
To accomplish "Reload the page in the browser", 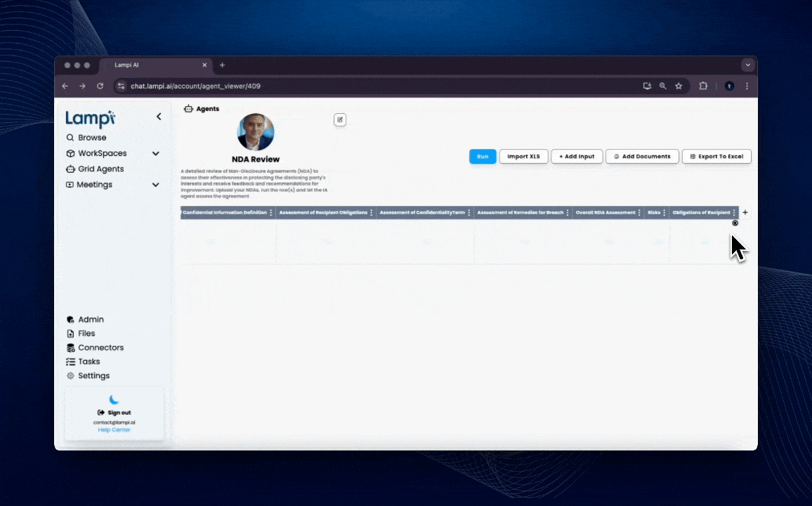I will [100, 86].
